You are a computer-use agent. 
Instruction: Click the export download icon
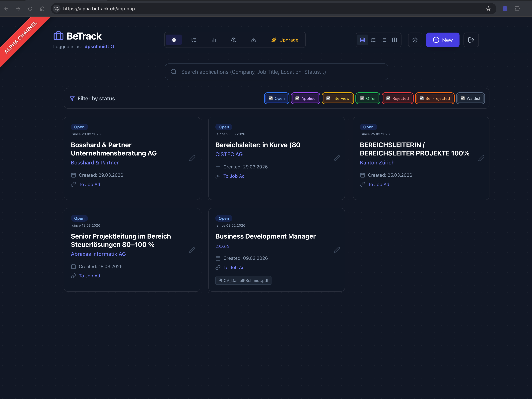(254, 40)
